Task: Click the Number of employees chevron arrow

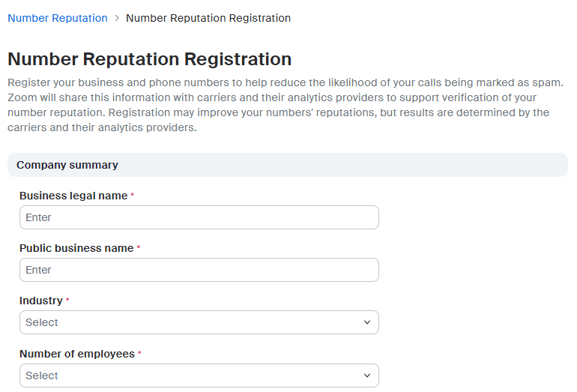Action: click(x=367, y=376)
